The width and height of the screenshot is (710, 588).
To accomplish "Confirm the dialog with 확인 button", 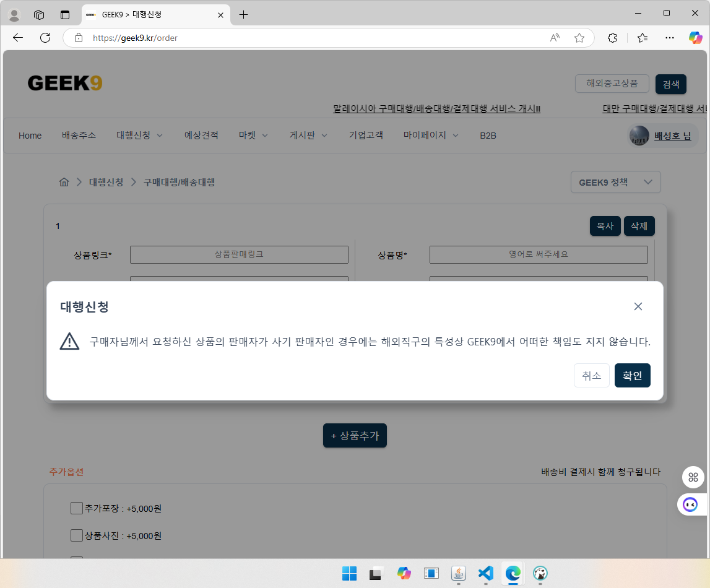I will [632, 375].
